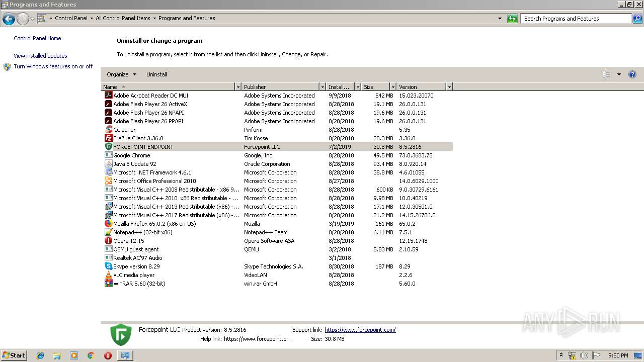Click the Notepad++ program icon

pos(108,232)
